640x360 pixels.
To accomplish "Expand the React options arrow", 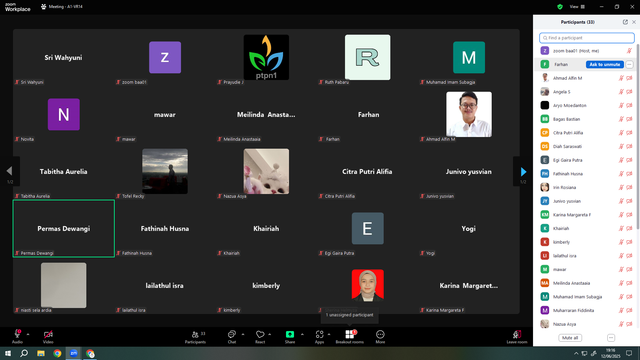I will coord(269,334).
